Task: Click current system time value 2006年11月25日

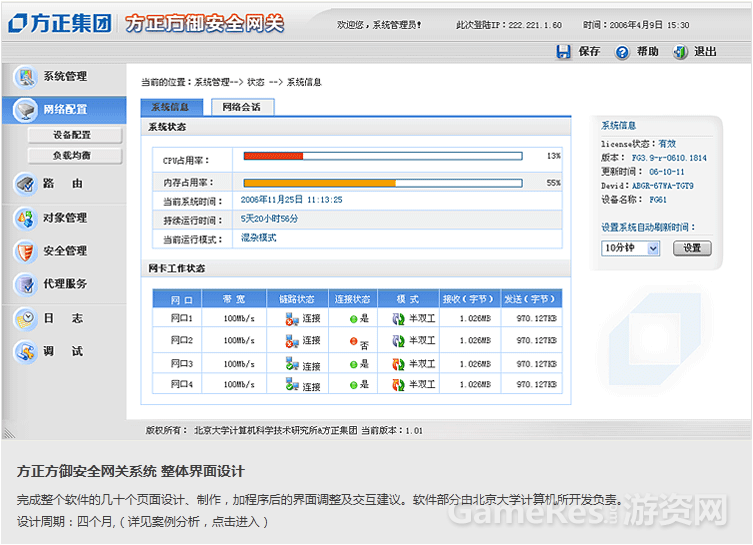Action: click(x=291, y=200)
